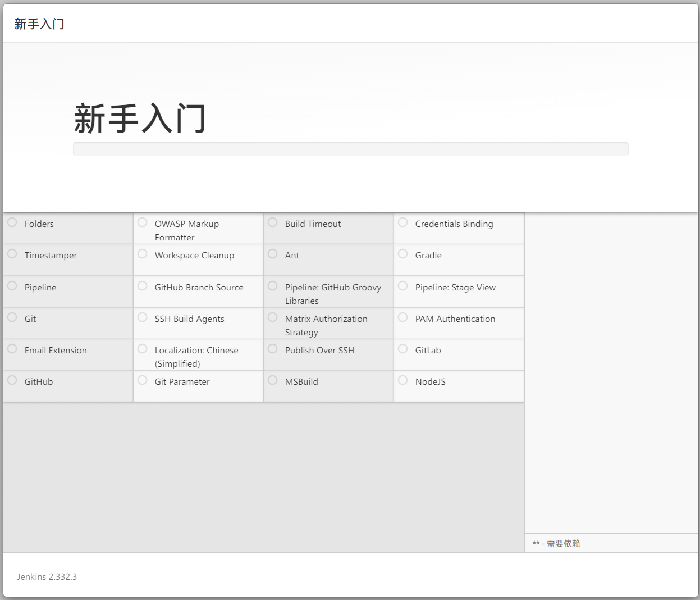The width and height of the screenshot is (700, 600).
Task: Toggle the Ant plugin circle indicator
Action: (273, 254)
